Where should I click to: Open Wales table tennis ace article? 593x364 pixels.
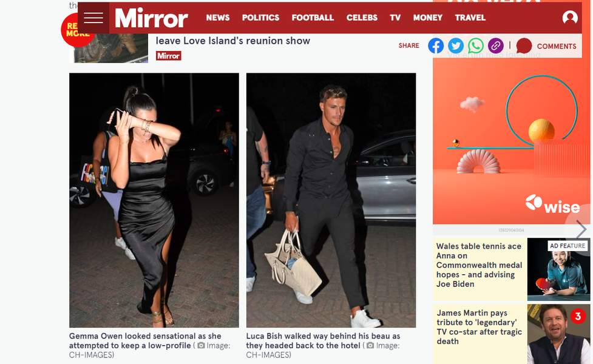pyautogui.click(x=479, y=265)
